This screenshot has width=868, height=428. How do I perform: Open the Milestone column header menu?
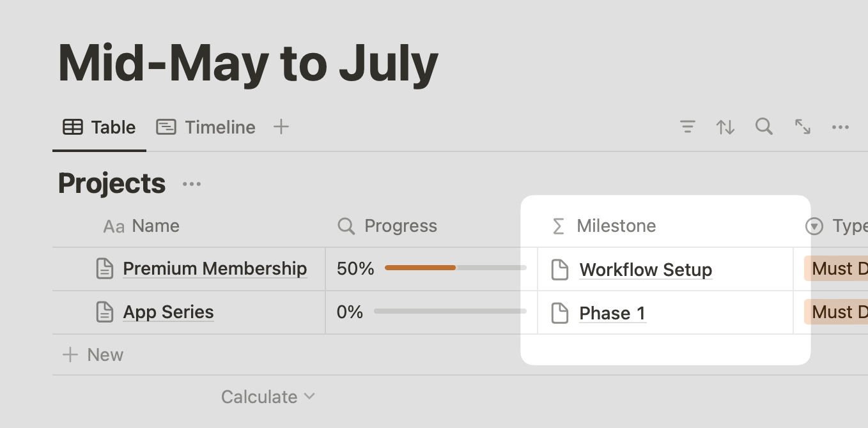[604, 226]
